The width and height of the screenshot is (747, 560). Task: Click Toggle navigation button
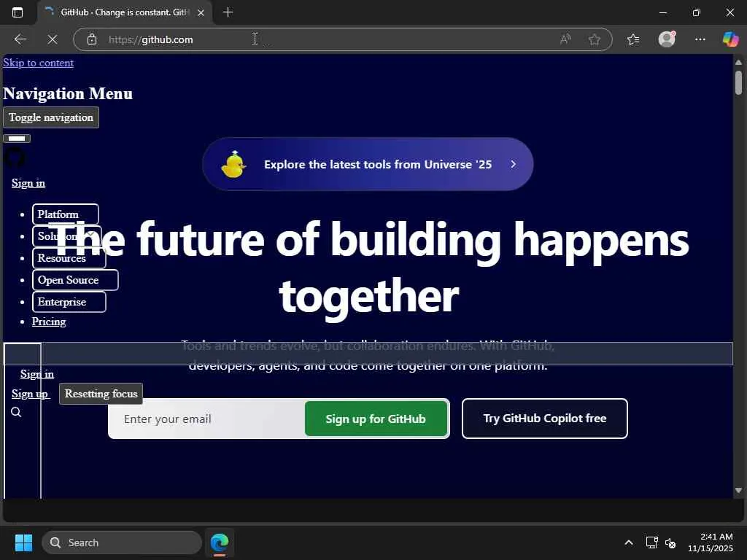(51, 117)
